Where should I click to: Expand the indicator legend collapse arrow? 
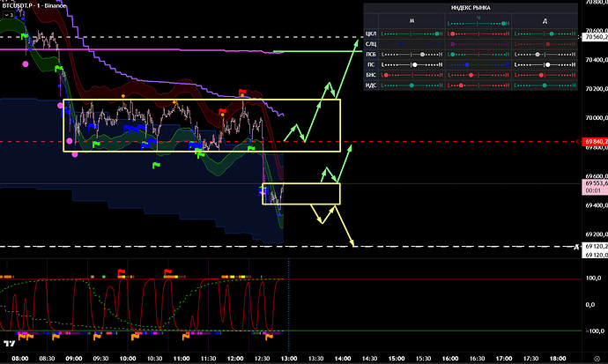[x=8, y=16]
